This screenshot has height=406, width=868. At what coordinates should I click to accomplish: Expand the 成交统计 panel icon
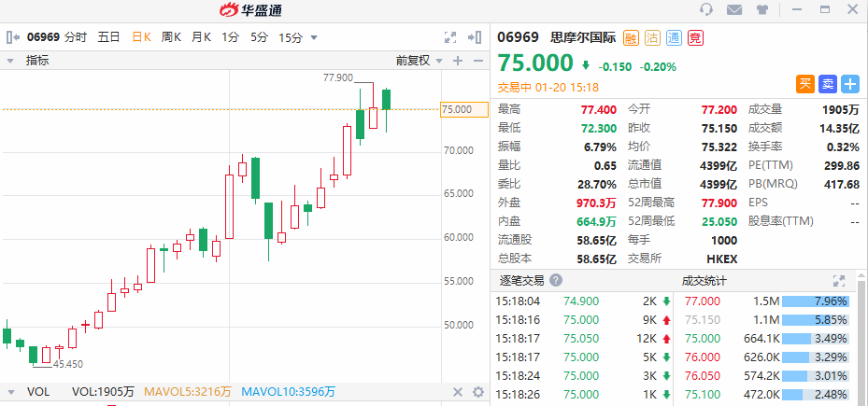839,280
